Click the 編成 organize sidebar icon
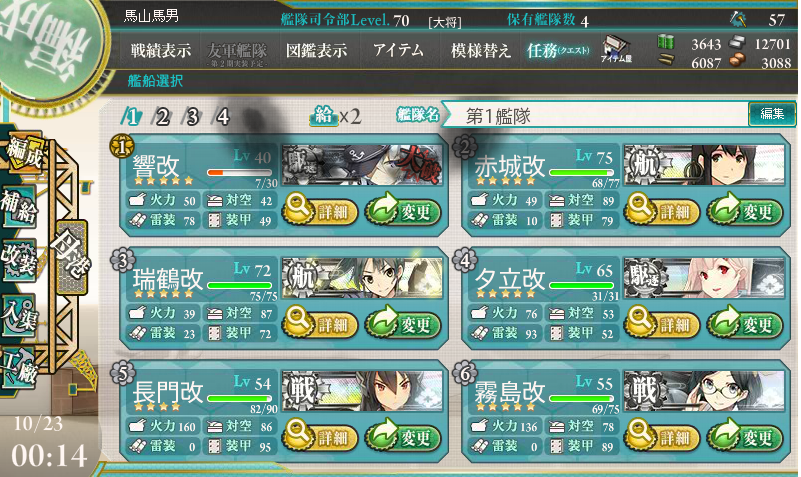Screen dimensions: 801x477 (23, 152)
